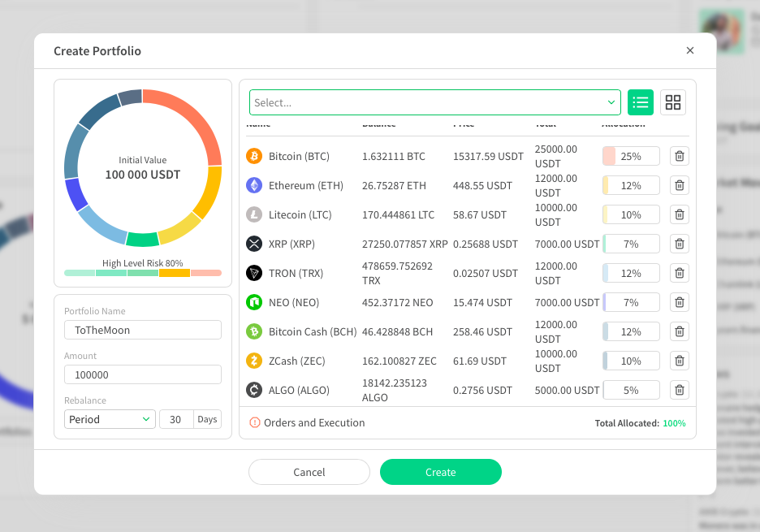Click the "0.02507 USDT" price
The image size is (760, 532).
pyautogui.click(x=486, y=273)
